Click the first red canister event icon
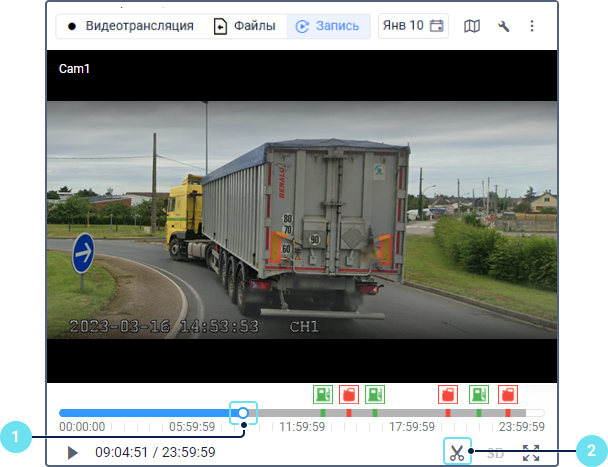This screenshot has height=467, width=608. [349, 394]
